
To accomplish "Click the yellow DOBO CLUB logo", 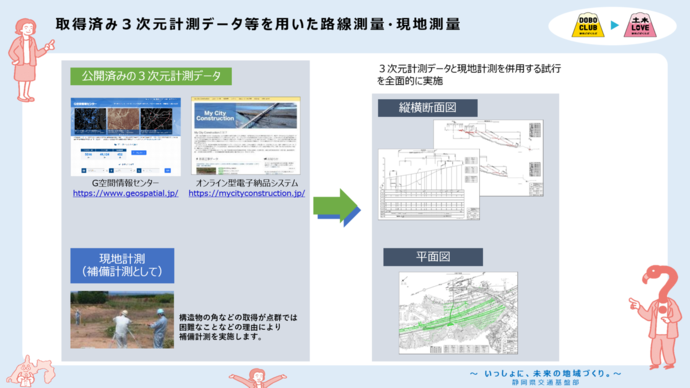I will [x=588, y=25].
